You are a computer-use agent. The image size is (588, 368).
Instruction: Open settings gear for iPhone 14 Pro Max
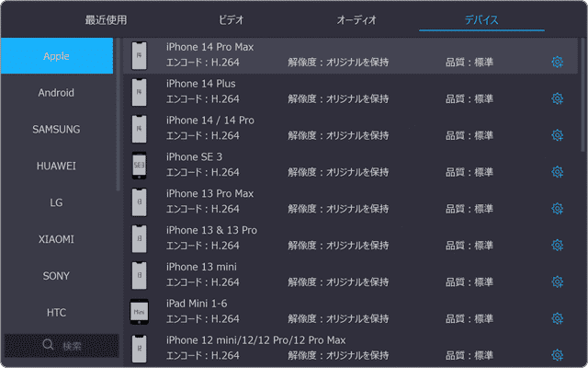coord(558,62)
